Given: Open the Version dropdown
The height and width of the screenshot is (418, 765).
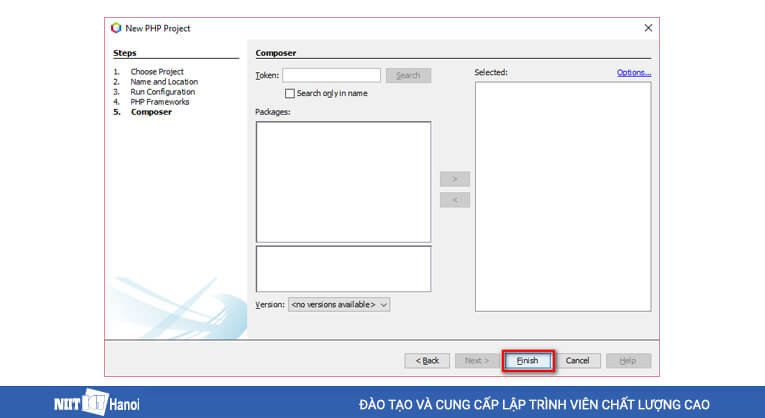Looking at the screenshot, I should [x=339, y=304].
